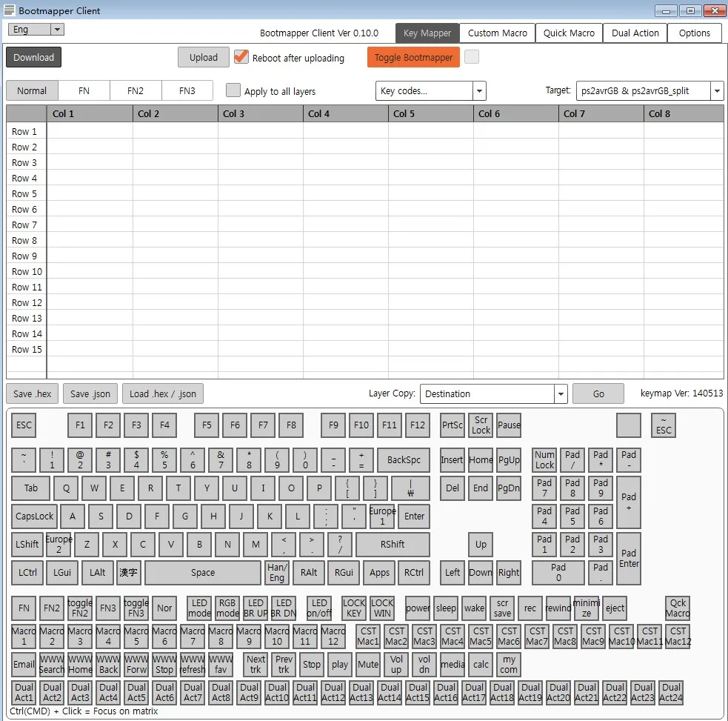Open the Options tab
728x721 pixels.
coord(694,33)
